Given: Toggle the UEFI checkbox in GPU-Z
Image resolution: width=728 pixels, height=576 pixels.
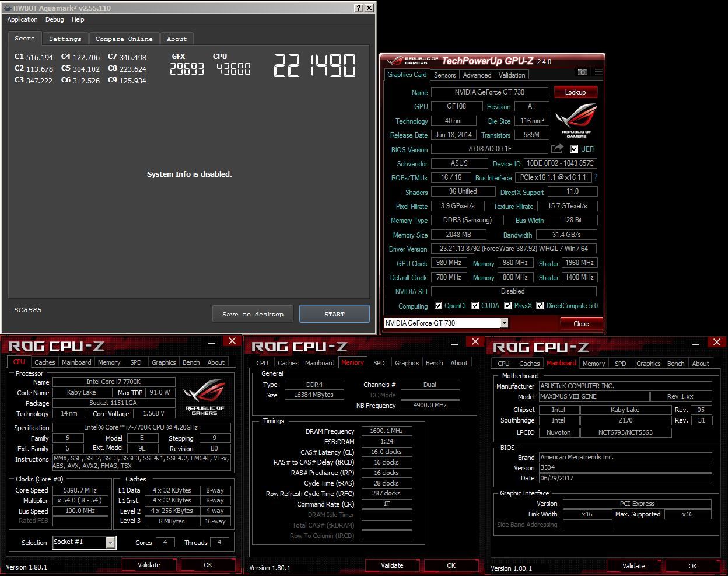Looking at the screenshot, I should pyautogui.click(x=574, y=149).
